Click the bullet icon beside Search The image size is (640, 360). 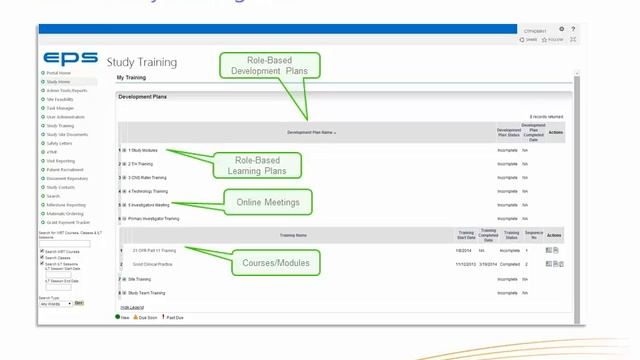(x=43, y=196)
